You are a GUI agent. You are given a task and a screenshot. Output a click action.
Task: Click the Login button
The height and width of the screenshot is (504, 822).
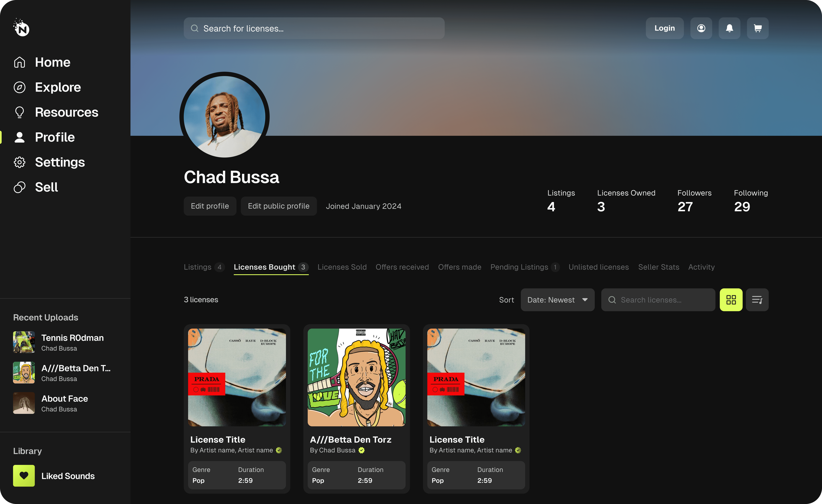point(664,28)
